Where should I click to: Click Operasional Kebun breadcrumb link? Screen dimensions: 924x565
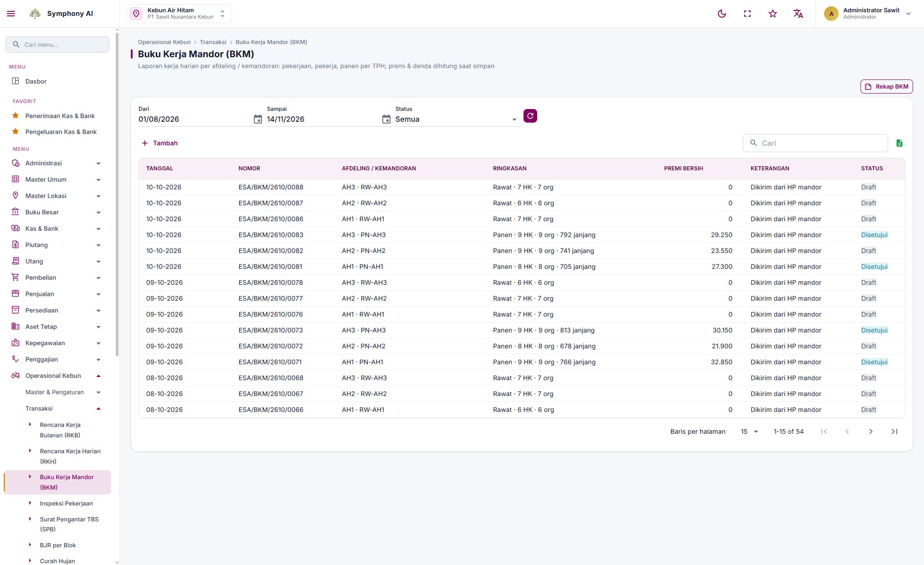pos(164,42)
